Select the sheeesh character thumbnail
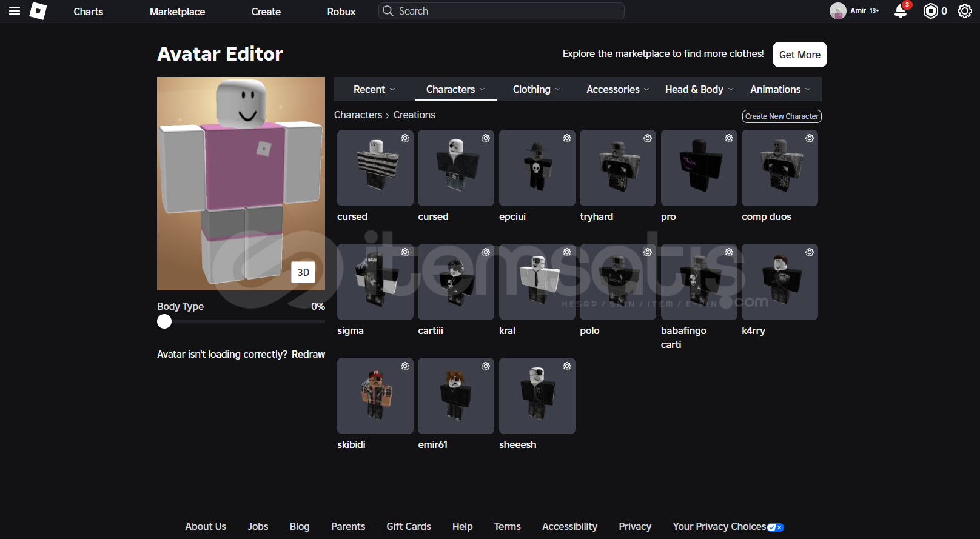The width and height of the screenshot is (980, 539). [537, 396]
